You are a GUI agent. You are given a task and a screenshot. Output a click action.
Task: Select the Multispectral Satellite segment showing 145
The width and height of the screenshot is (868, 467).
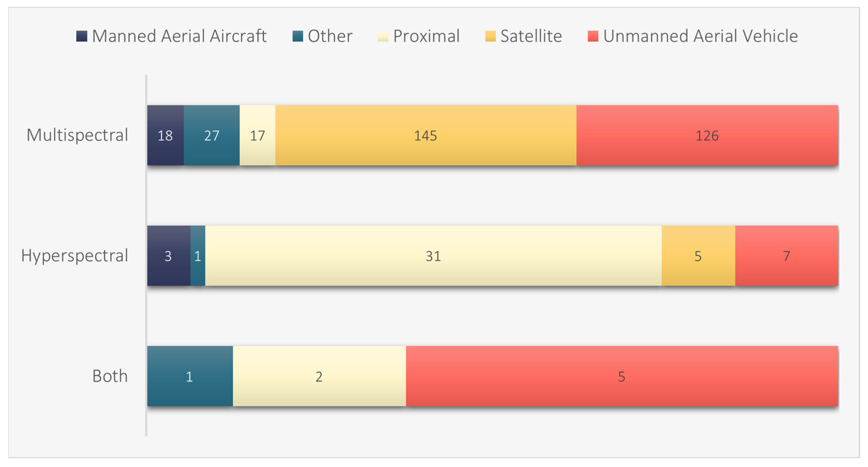426,135
